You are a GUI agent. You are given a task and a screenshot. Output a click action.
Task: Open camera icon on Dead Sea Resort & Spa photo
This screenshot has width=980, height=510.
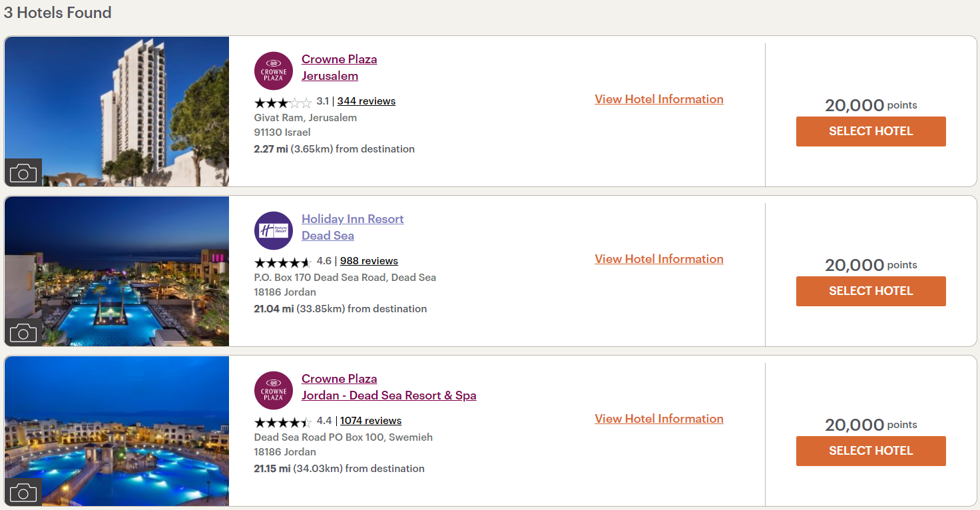23,493
